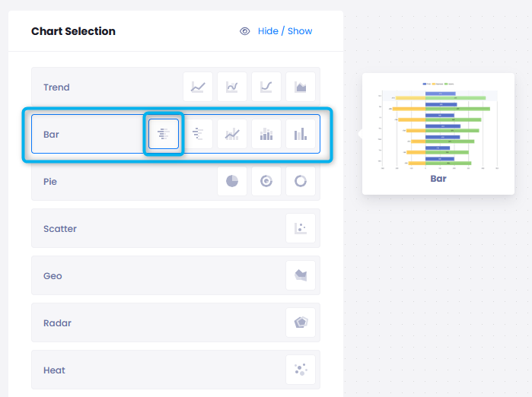Screen dimensions: 532x397
Task: Select the last vertical column chart icon in Bar row
Action: click(301, 135)
